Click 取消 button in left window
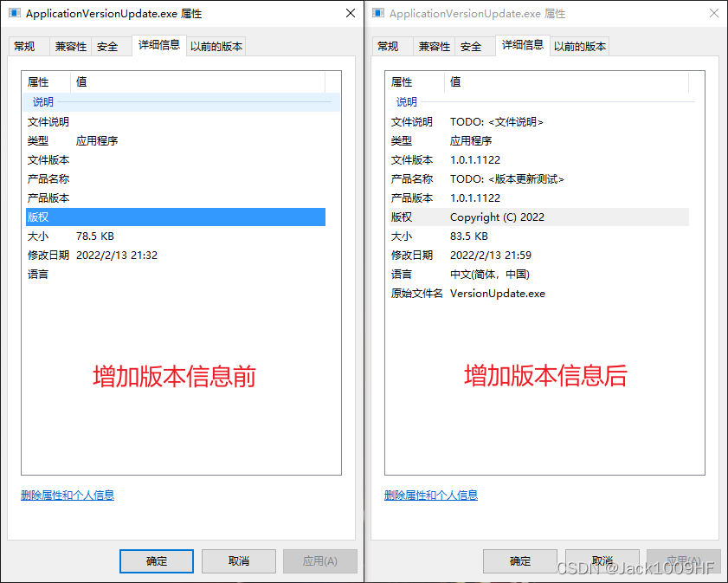Image resolution: width=728 pixels, height=583 pixels. click(239, 561)
